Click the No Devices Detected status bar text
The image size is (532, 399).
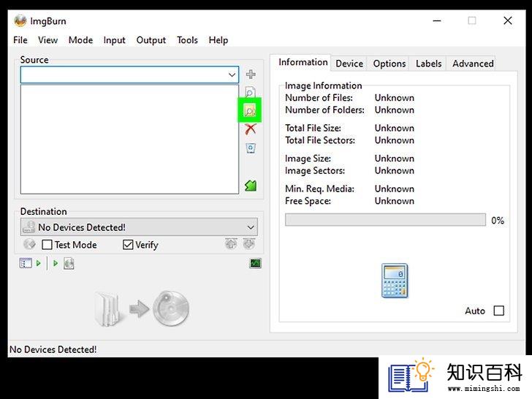53,349
